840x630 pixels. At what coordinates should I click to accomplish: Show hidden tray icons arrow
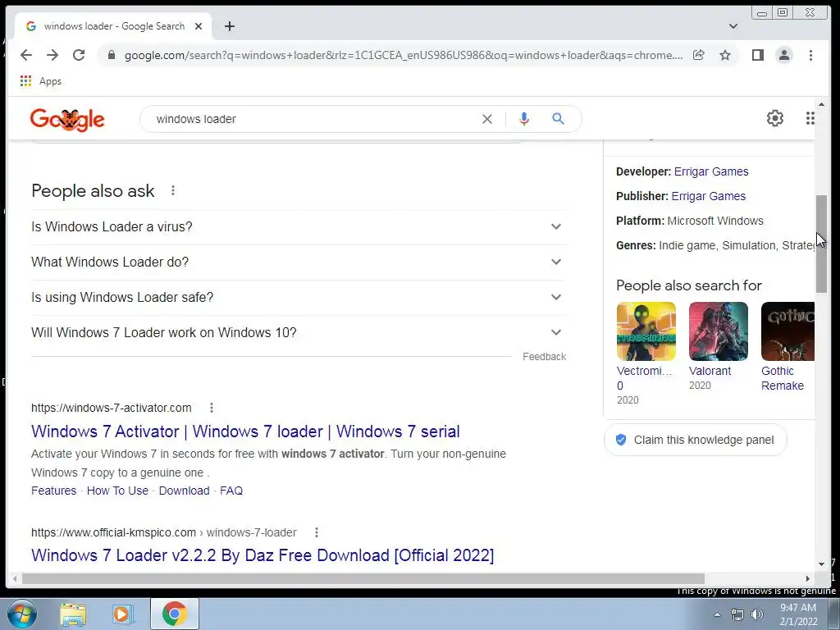[x=717, y=614]
